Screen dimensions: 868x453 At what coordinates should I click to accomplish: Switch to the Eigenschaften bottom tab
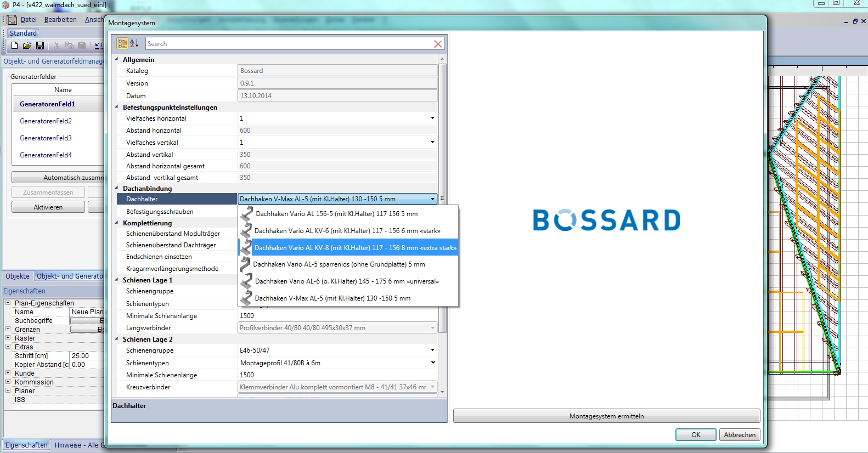click(x=26, y=445)
